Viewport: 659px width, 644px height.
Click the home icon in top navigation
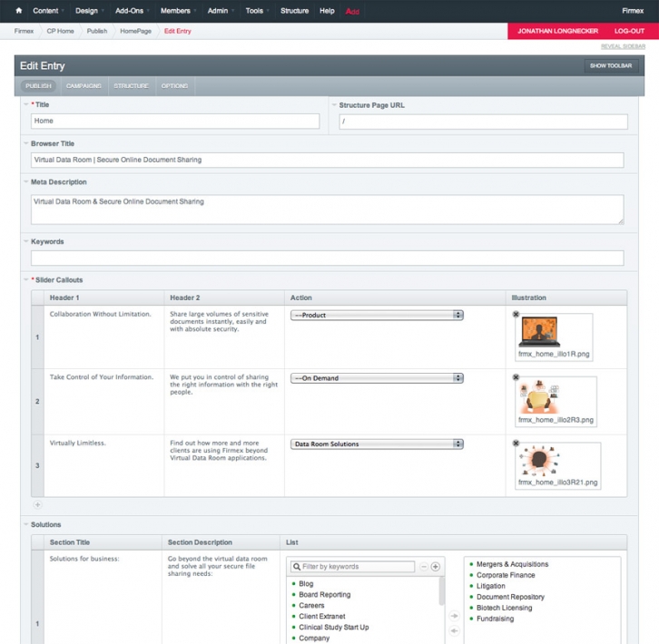pyautogui.click(x=18, y=11)
